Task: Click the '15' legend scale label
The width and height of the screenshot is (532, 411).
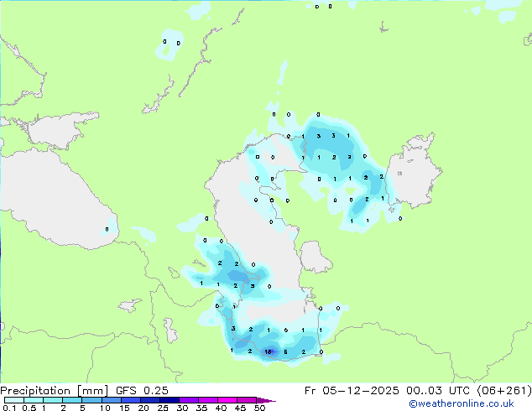Action: point(124,408)
